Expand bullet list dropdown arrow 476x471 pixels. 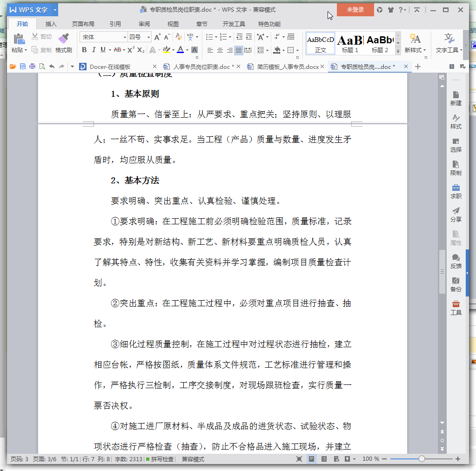216,37
